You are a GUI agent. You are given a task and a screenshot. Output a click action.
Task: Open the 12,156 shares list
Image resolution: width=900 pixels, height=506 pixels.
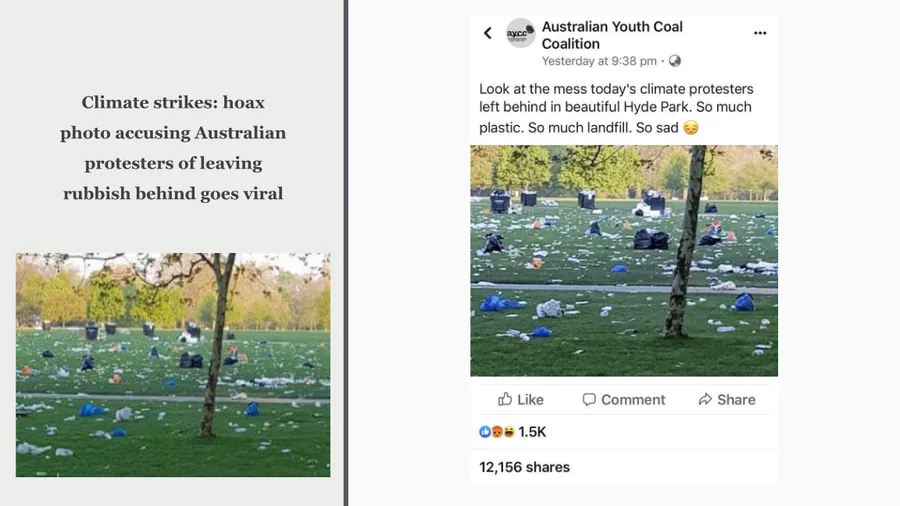[524, 467]
